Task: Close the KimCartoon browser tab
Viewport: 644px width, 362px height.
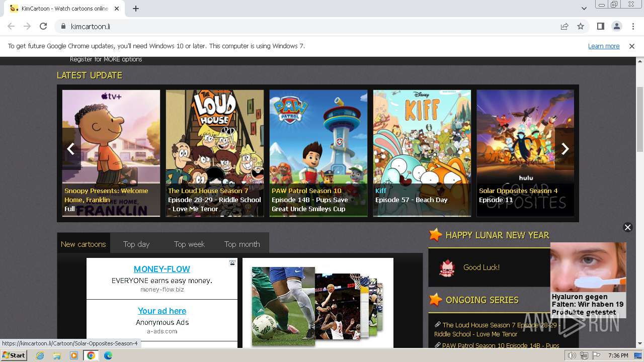Action: pos(117,9)
